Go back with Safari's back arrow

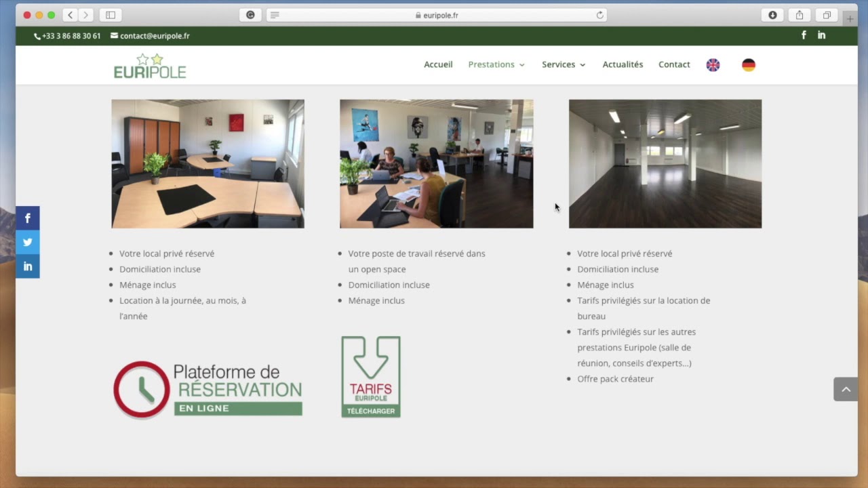point(71,15)
